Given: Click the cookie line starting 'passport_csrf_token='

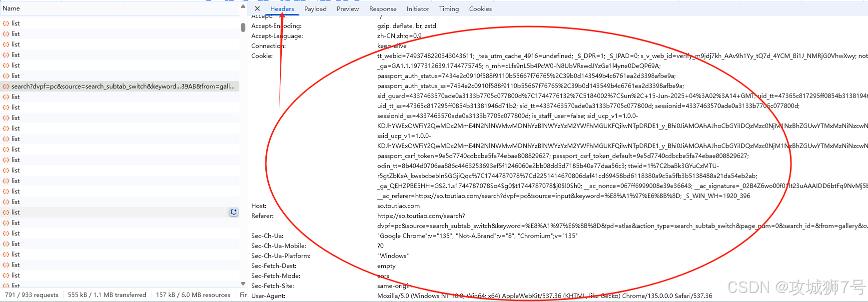Looking at the screenshot, I should (563, 156).
